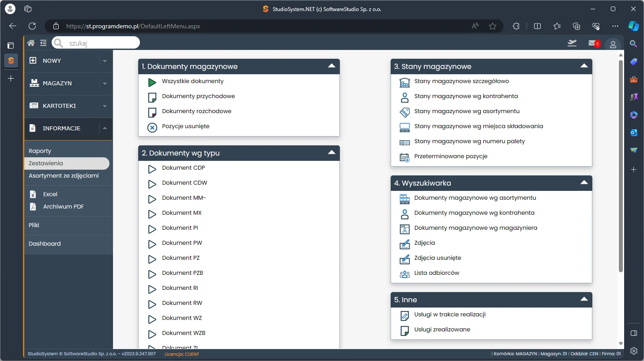Open Dokument PZB
Image resolution: width=644 pixels, height=361 pixels.
tap(183, 273)
